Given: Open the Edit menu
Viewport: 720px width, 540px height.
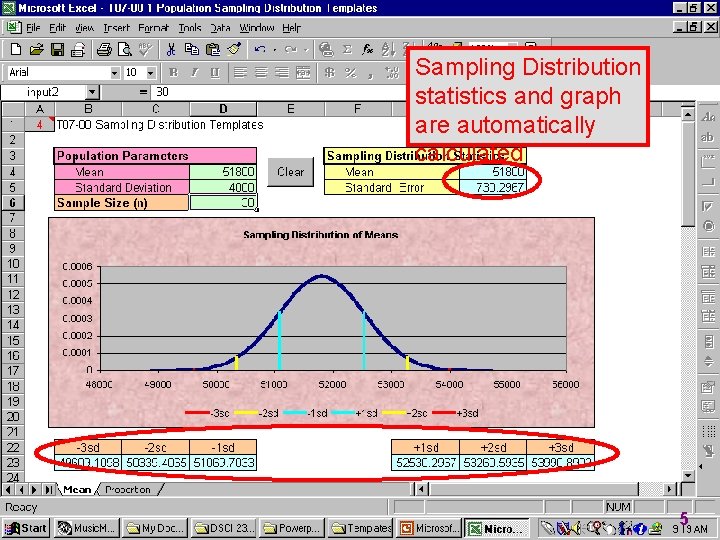Looking at the screenshot, I should coord(57,28).
